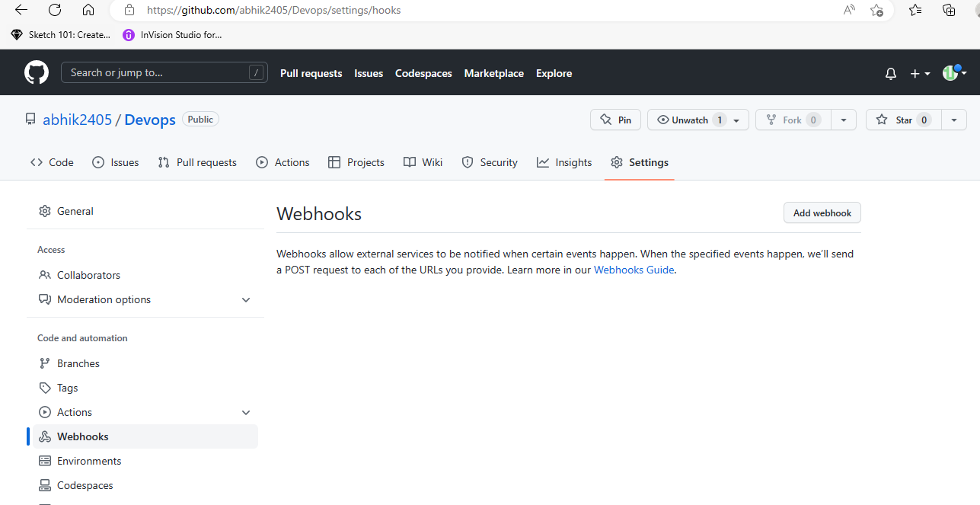Open Star lists dropdown arrow
This screenshot has width=980, height=505.
click(954, 120)
